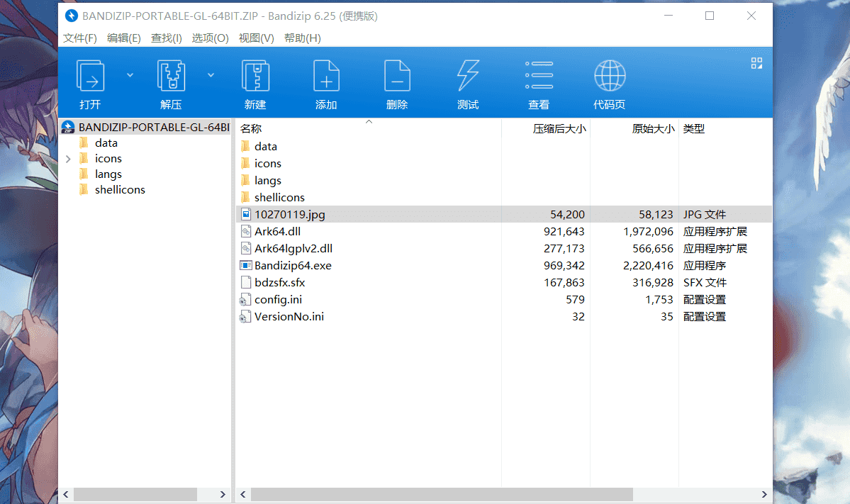Click the Extract (解压) toolbar icon
850x504 pixels.
coord(171,76)
